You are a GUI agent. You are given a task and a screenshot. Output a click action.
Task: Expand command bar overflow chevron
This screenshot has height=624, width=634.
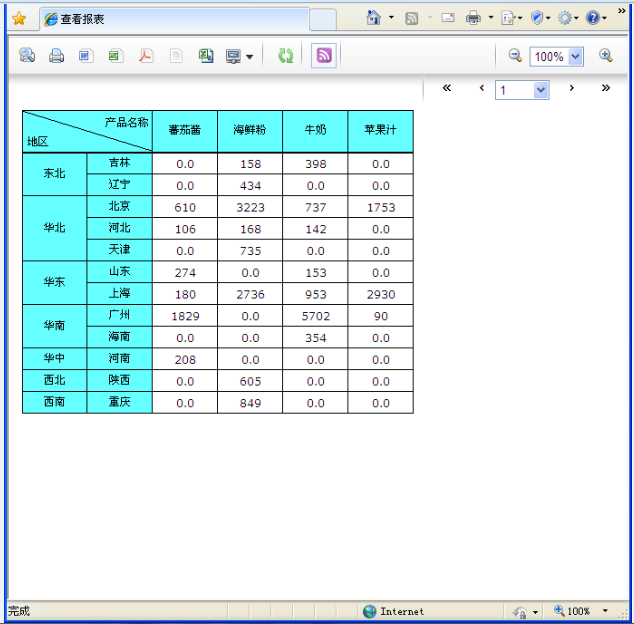point(621,11)
